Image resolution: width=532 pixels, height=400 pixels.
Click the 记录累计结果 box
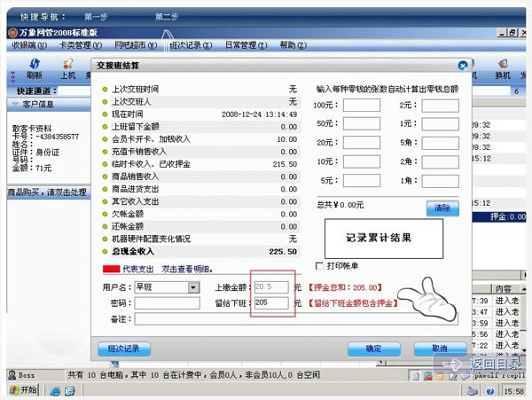click(x=384, y=239)
